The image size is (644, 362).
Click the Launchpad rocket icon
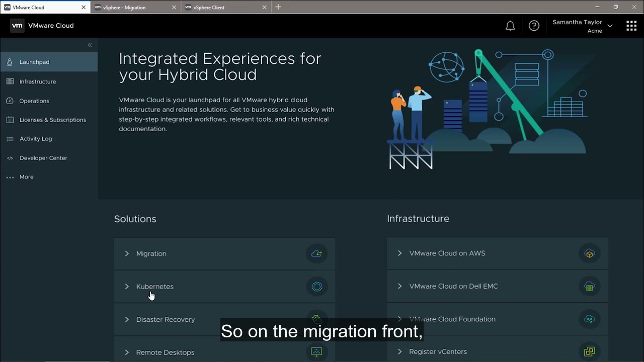tap(10, 62)
